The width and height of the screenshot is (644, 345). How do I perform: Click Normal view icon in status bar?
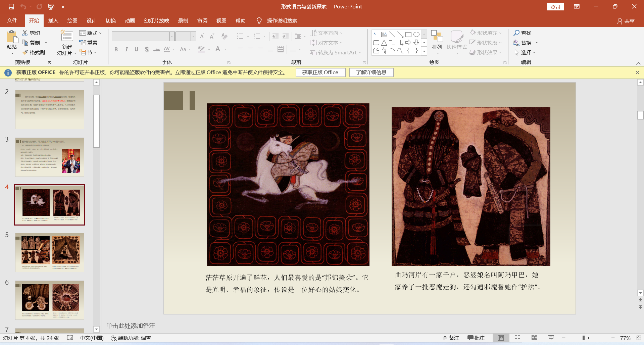pyautogui.click(x=501, y=338)
